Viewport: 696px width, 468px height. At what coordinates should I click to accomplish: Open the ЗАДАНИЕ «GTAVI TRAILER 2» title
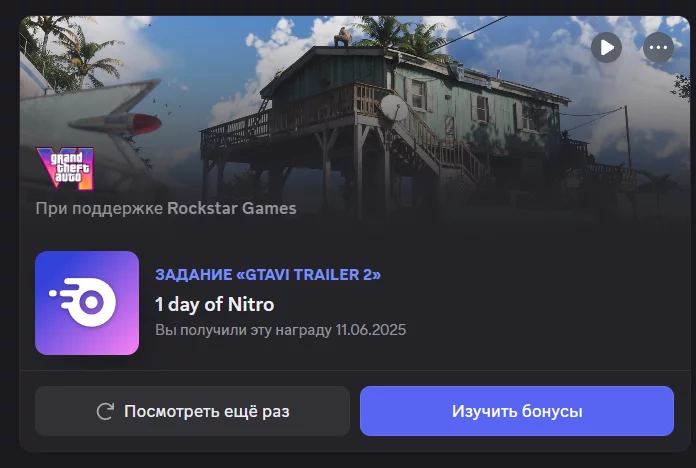268,274
